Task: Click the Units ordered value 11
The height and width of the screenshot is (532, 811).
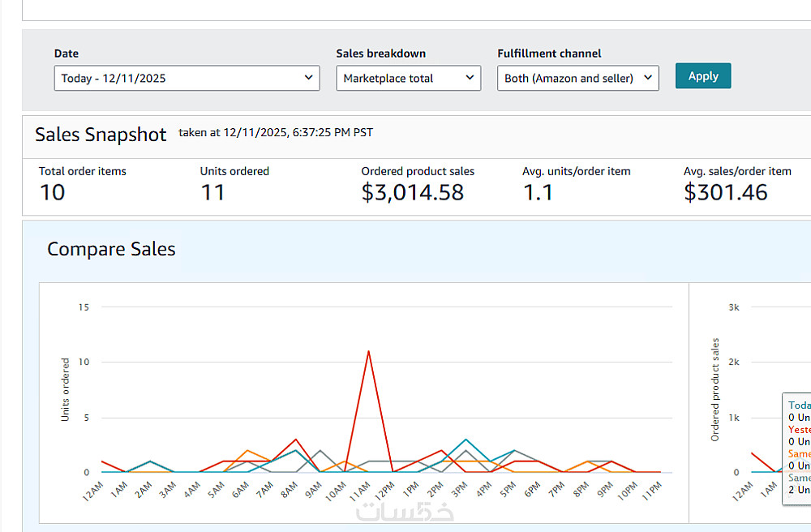Action: 212,192
